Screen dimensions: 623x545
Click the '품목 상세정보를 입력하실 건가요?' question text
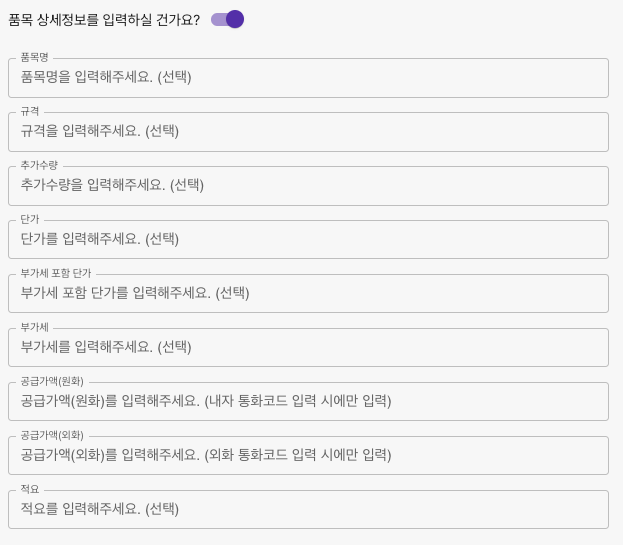104,19
